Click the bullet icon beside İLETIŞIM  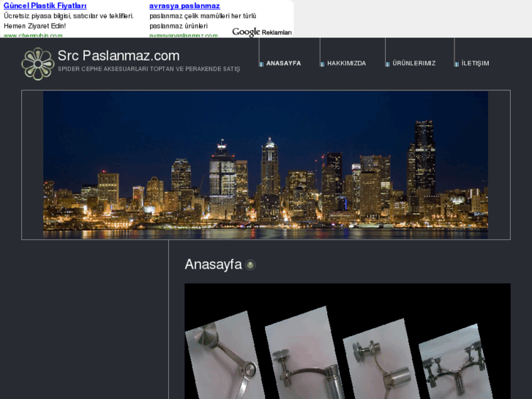[457, 64]
